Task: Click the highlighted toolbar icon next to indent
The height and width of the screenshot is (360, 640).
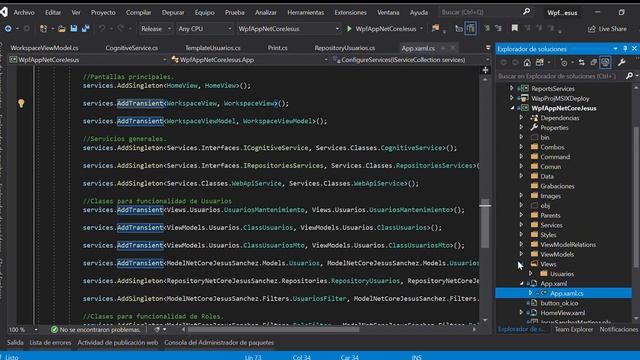Action: [470, 29]
